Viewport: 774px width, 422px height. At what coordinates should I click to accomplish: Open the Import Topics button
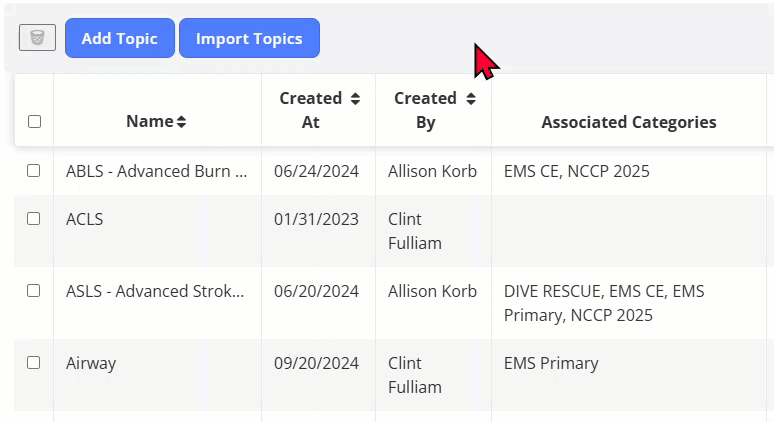249,38
